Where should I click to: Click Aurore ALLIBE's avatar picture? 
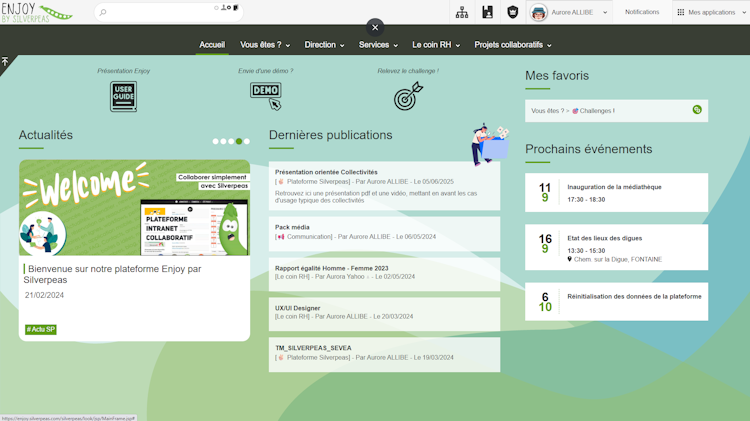tap(539, 12)
